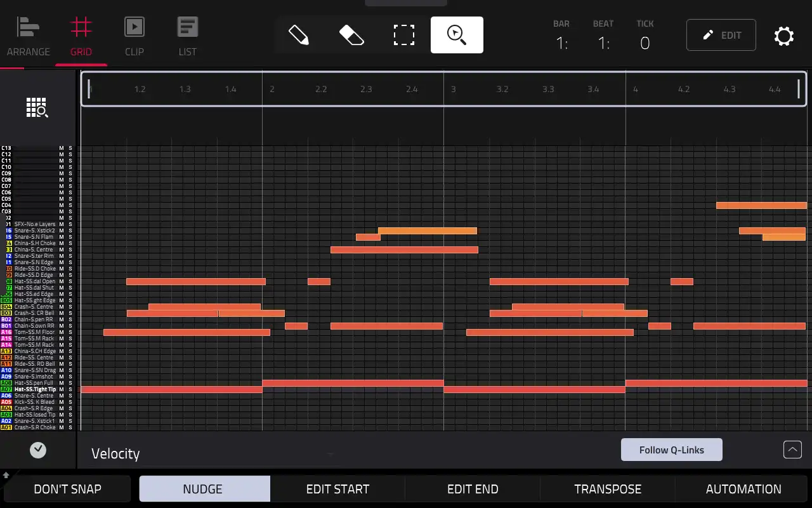This screenshot has height=508, width=812.
Task: Expand the velocity lane with the chevron button
Action: tap(792, 450)
